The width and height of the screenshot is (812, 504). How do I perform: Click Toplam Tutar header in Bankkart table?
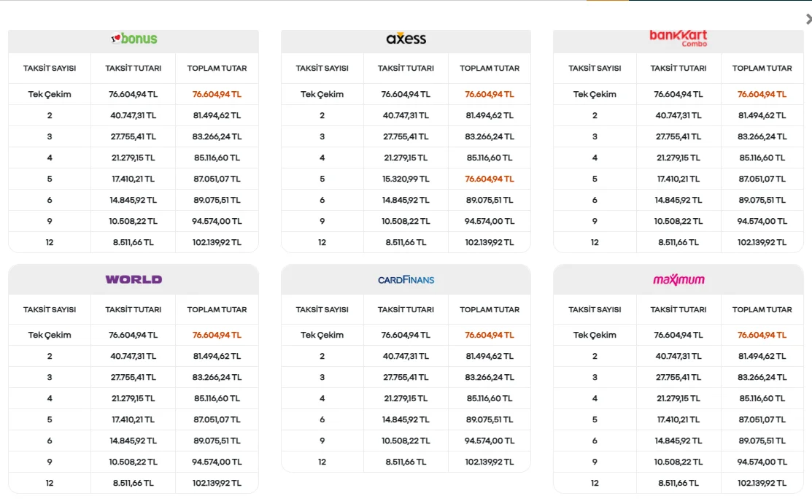pyautogui.click(x=762, y=68)
